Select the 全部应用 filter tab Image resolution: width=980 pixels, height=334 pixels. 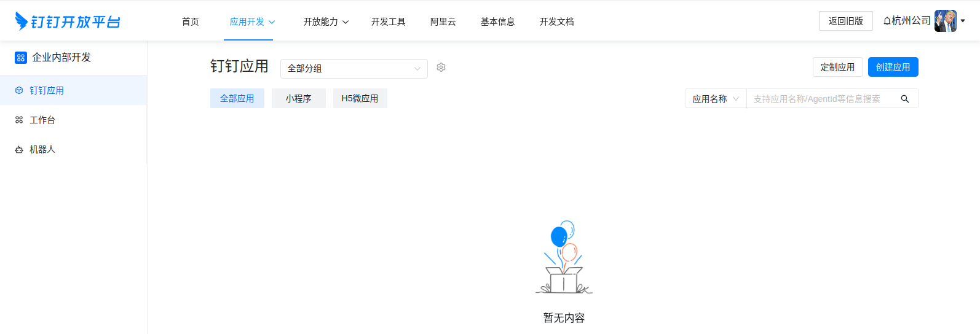(237, 98)
